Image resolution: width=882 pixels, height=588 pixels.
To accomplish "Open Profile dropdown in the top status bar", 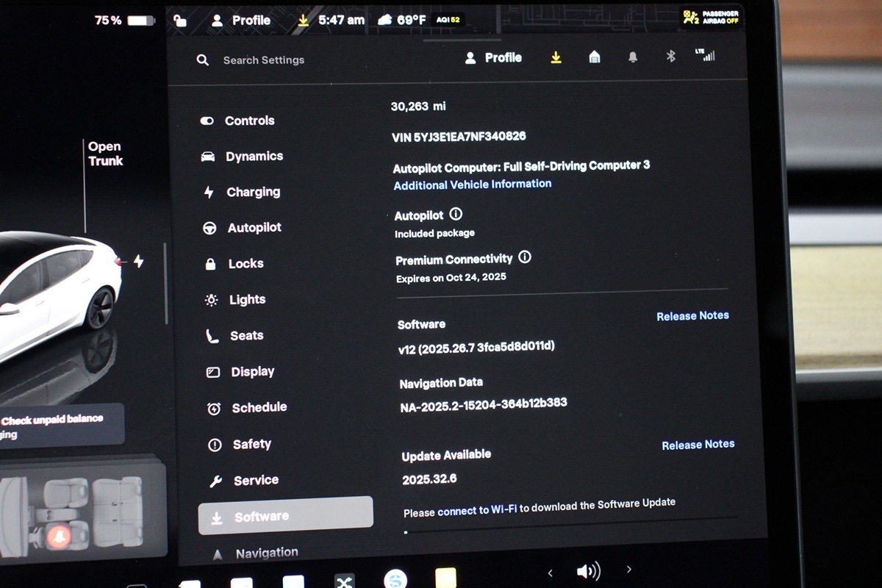I will (242, 21).
